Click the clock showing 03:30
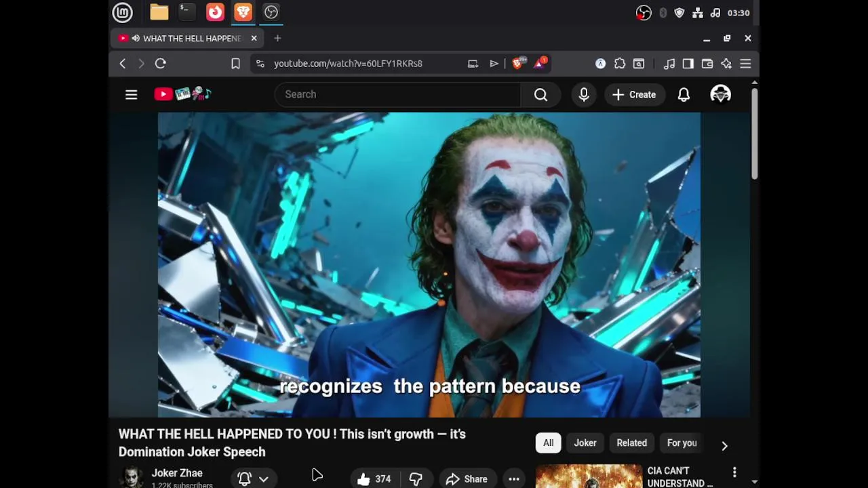 click(738, 13)
